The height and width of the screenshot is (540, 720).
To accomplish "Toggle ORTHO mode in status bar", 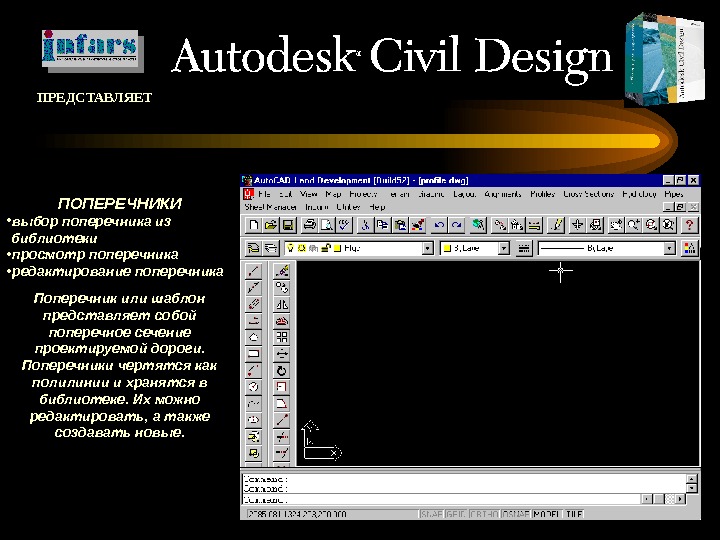I will 484,514.
